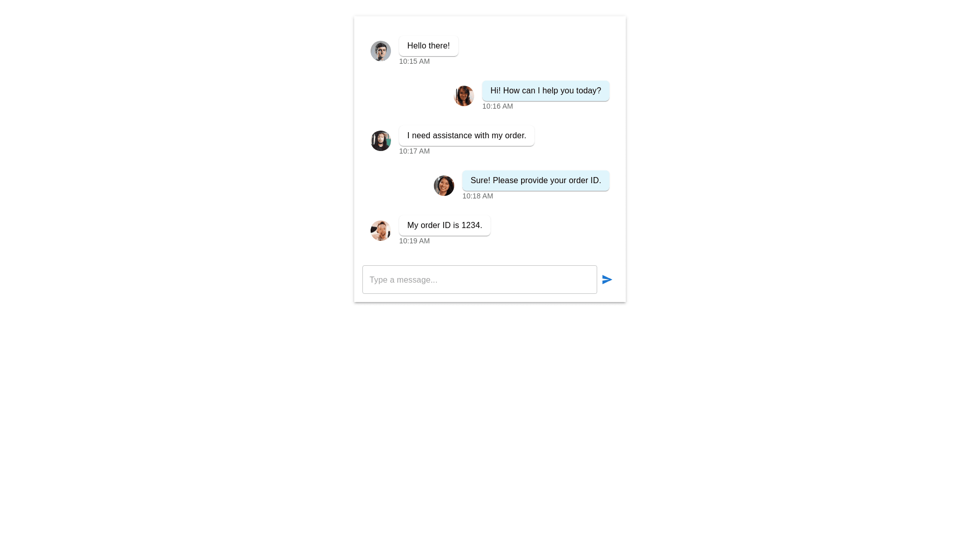Click the 'Hi! How can I help you today?' bubble

[x=546, y=91]
